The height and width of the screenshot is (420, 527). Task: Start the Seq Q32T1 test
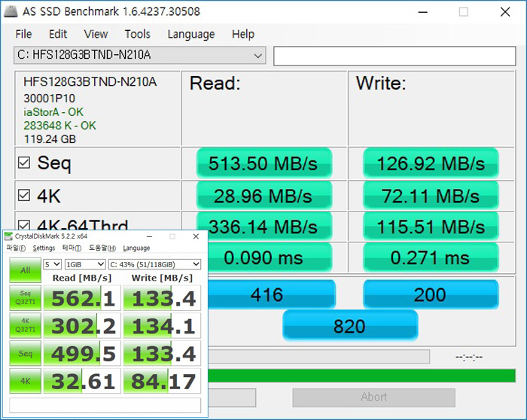(25, 297)
